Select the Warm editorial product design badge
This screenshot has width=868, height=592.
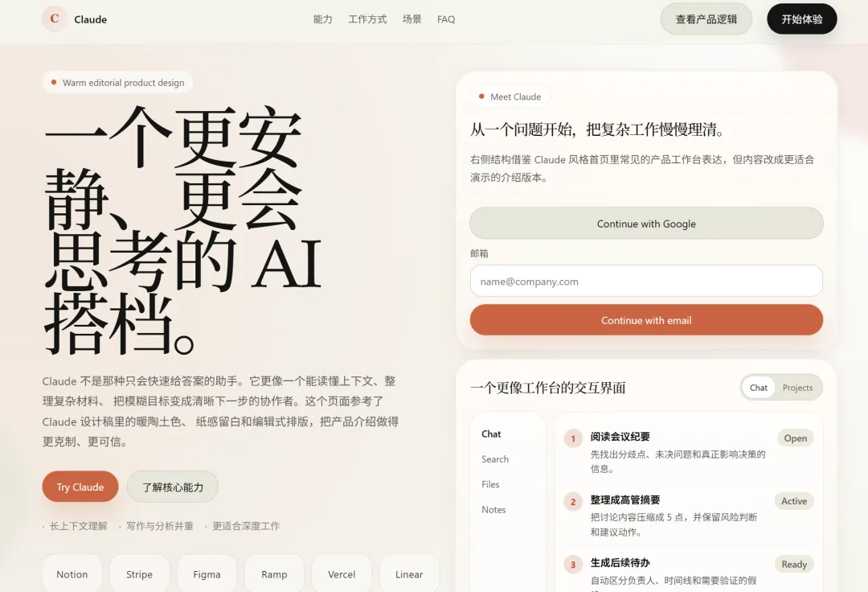pos(117,83)
